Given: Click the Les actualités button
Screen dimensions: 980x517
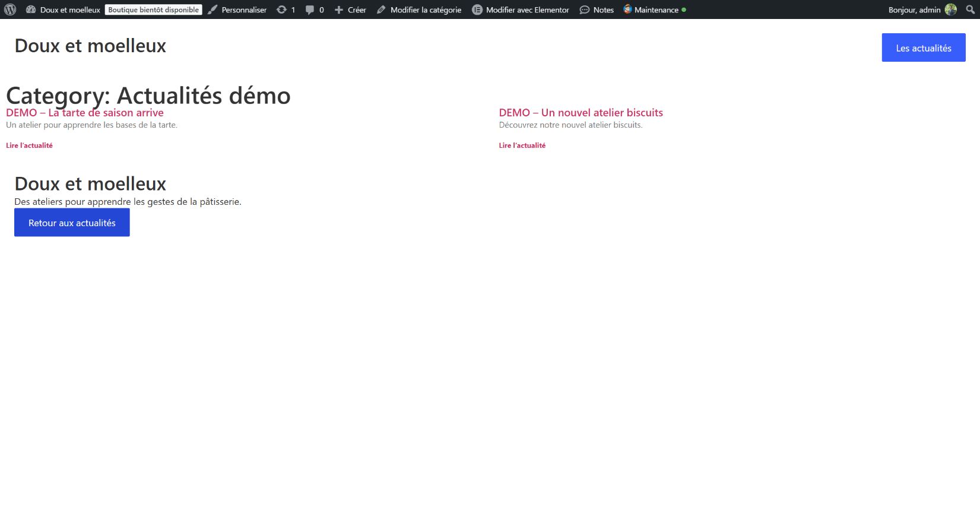Looking at the screenshot, I should point(924,47).
